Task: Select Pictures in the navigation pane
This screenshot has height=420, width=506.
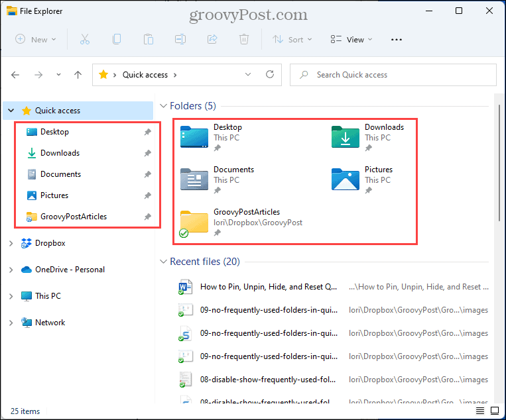Action: tap(54, 195)
